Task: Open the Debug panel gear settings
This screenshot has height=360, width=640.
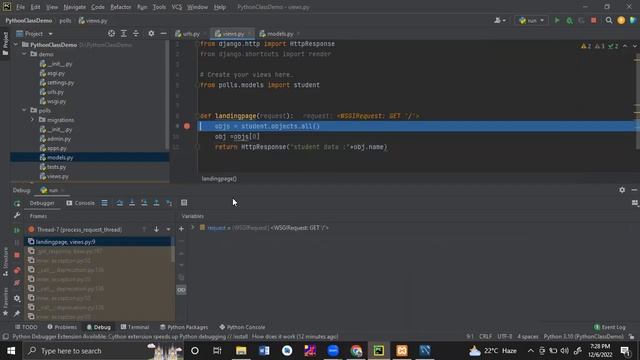Action: point(622,190)
